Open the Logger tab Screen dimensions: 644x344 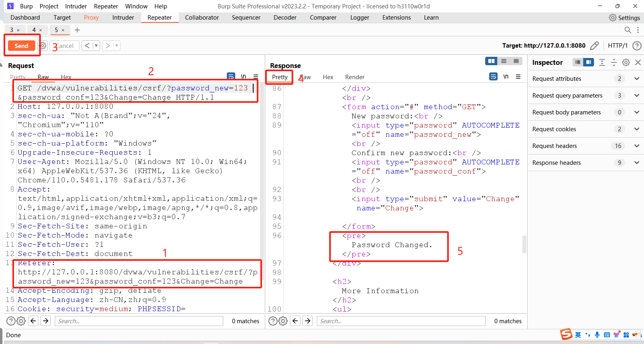click(x=360, y=18)
